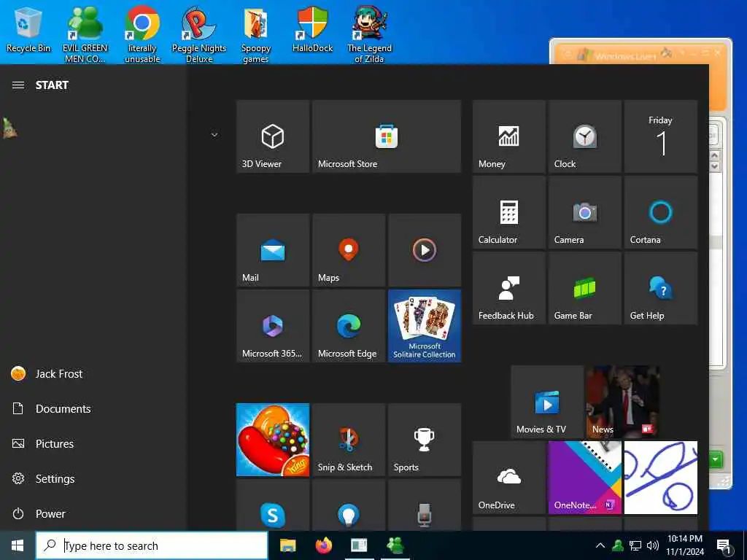Select The Legend of Zilda shortcut
This screenshot has height=560, width=747.
(369, 34)
